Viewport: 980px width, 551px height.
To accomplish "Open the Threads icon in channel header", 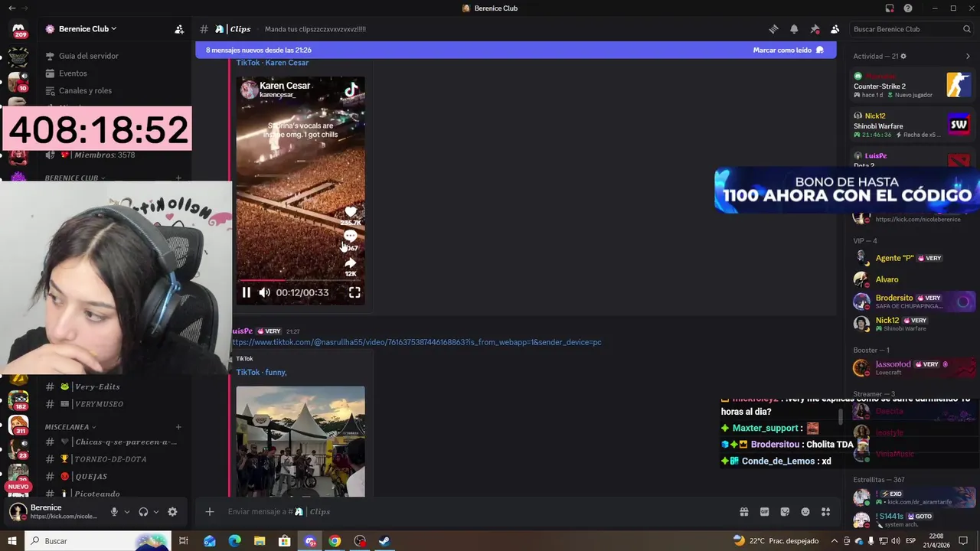I will (x=773, y=29).
